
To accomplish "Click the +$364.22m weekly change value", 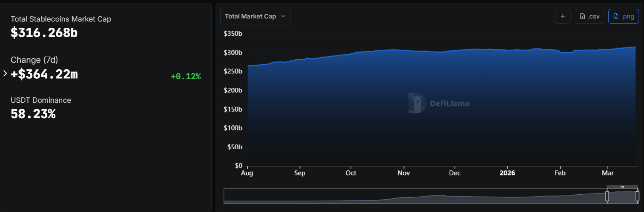I will (44, 74).
